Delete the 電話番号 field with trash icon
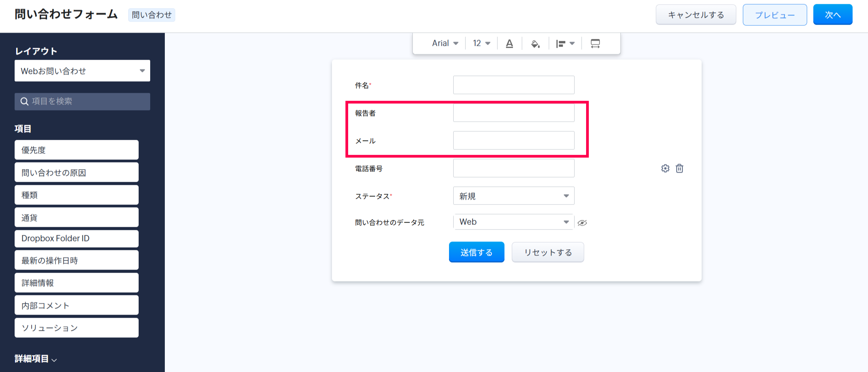This screenshot has height=372, width=868. click(679, 168)
